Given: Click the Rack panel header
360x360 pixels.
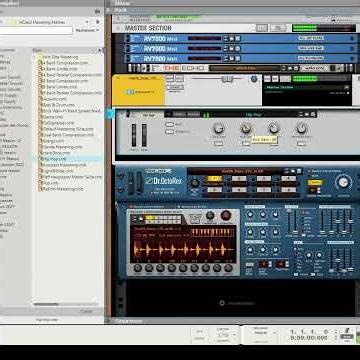Looking at the screenshot, I should [x=233, y=10].
